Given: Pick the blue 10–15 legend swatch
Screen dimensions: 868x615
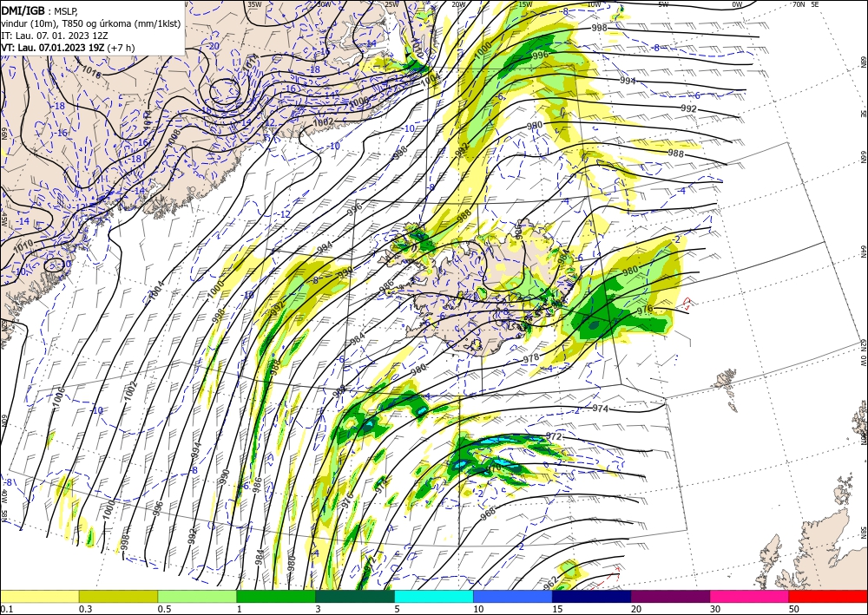Looking at the screenshot, I should pyautogui.click(x=513, y=596).
